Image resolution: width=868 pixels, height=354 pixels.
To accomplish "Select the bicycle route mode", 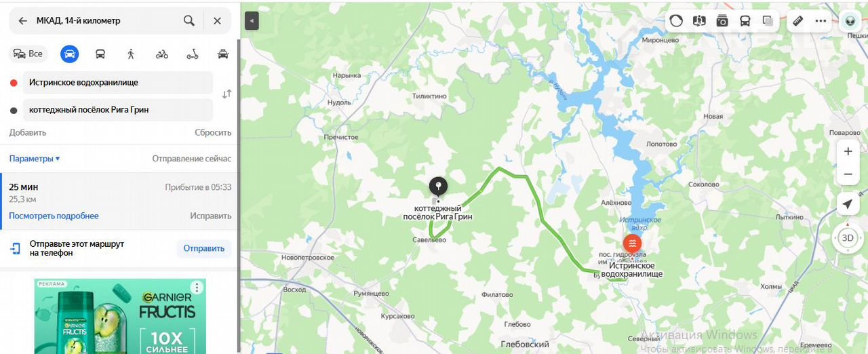I will click(161, 54).
